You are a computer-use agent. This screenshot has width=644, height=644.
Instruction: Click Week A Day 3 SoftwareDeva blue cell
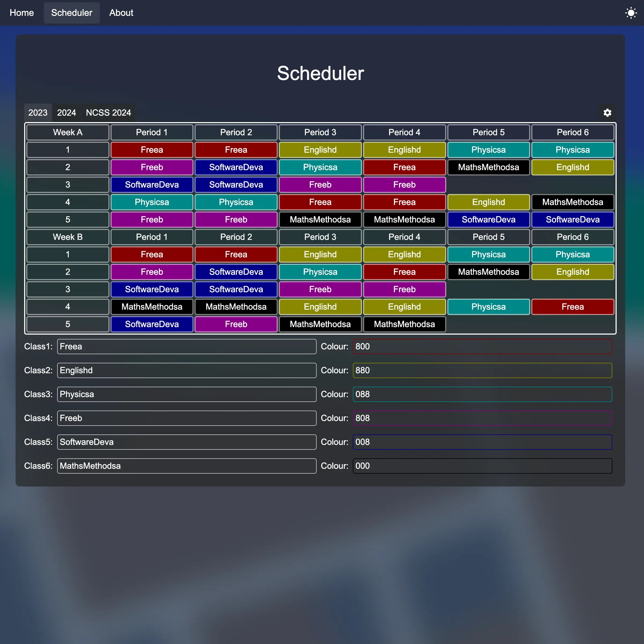pyautogui.click(x=152, y=185)
